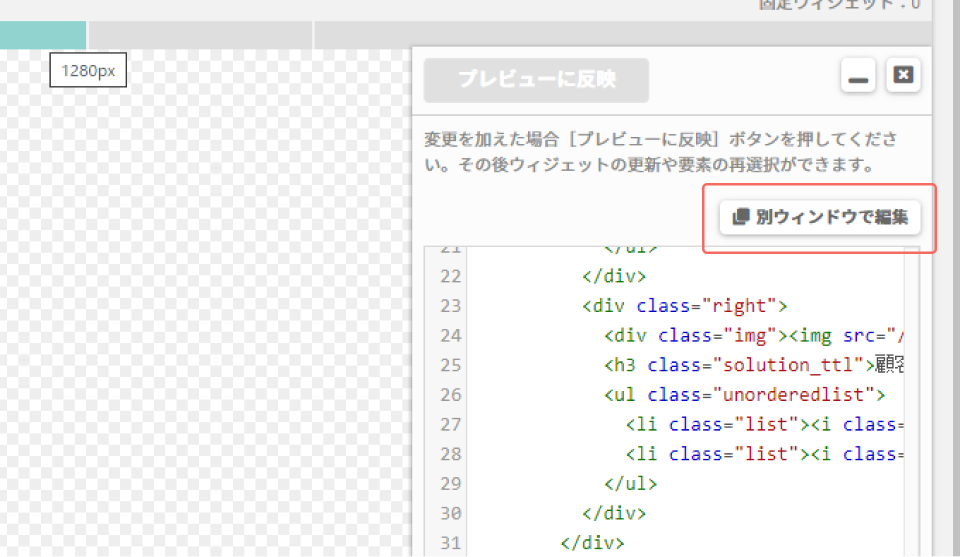Minimize the code editor panel
Viewport: 960px width, 557px height.
coord(858,75)
